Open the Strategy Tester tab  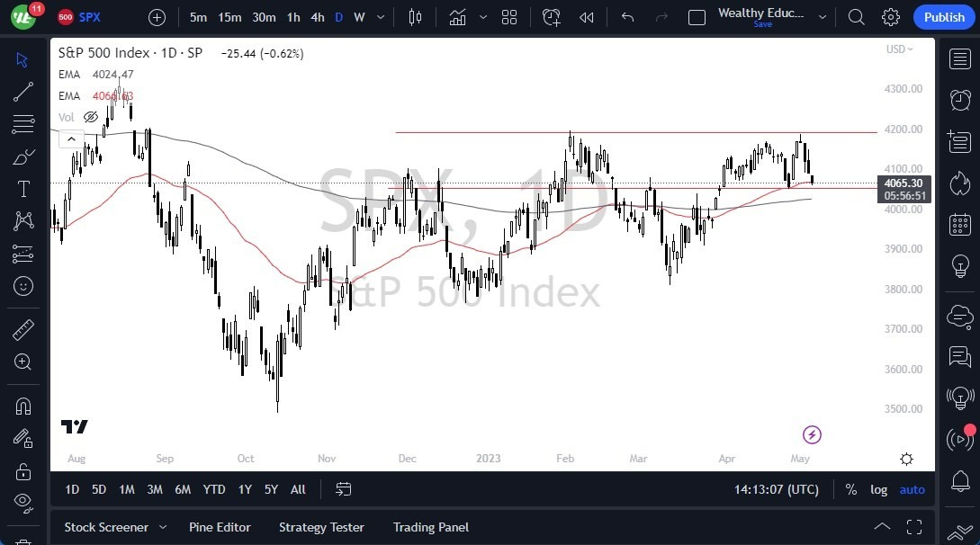pos(321,527)
